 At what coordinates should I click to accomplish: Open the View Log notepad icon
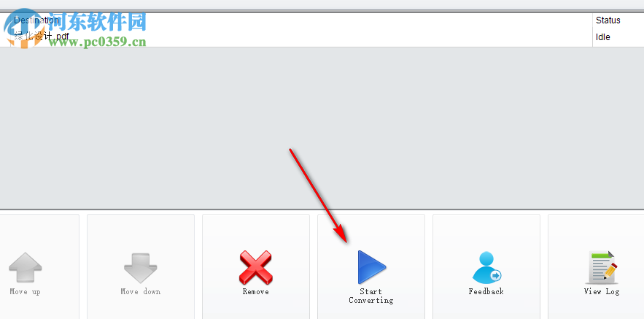602,267
